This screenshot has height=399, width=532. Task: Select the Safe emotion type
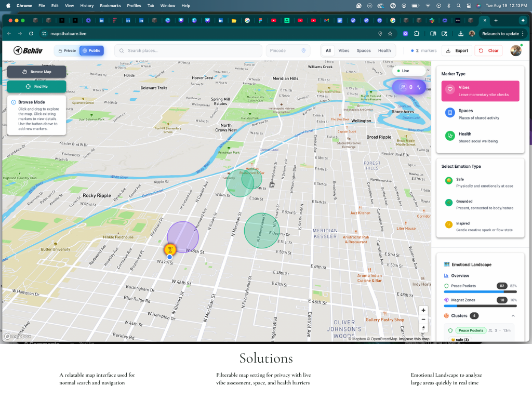(x=480, y=182)
